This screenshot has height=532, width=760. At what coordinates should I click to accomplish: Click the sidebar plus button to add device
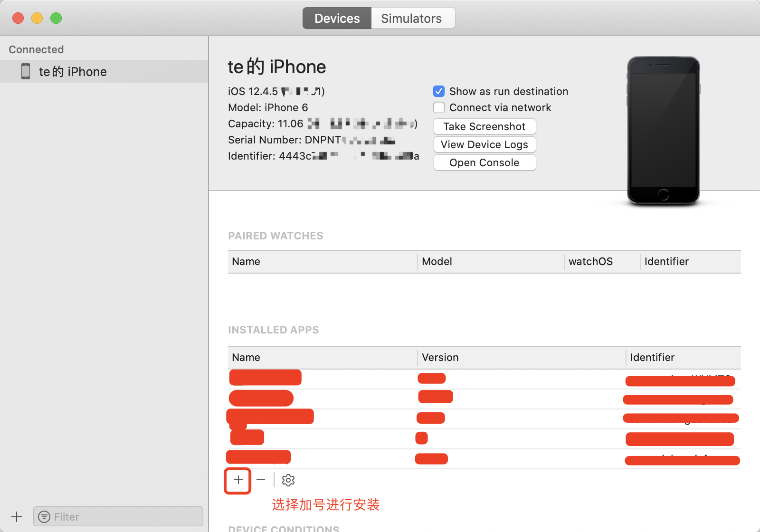17,517
